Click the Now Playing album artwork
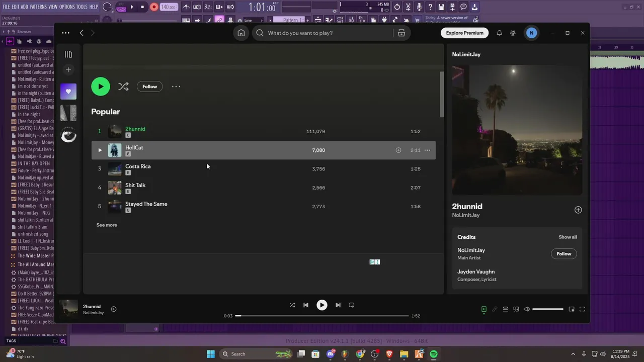 tap(517, 130)
